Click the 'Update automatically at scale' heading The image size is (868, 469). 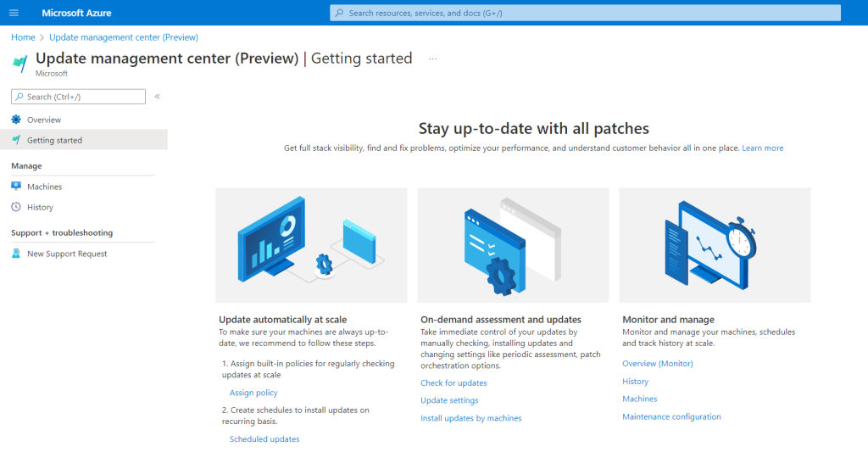(282, 320)
